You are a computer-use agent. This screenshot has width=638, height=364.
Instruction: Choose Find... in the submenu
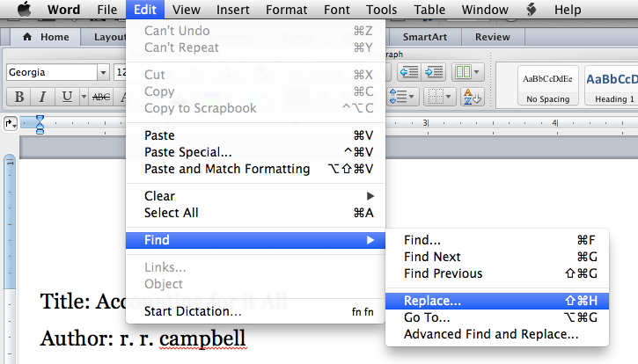pyautogui.click(x=497, y=240)
